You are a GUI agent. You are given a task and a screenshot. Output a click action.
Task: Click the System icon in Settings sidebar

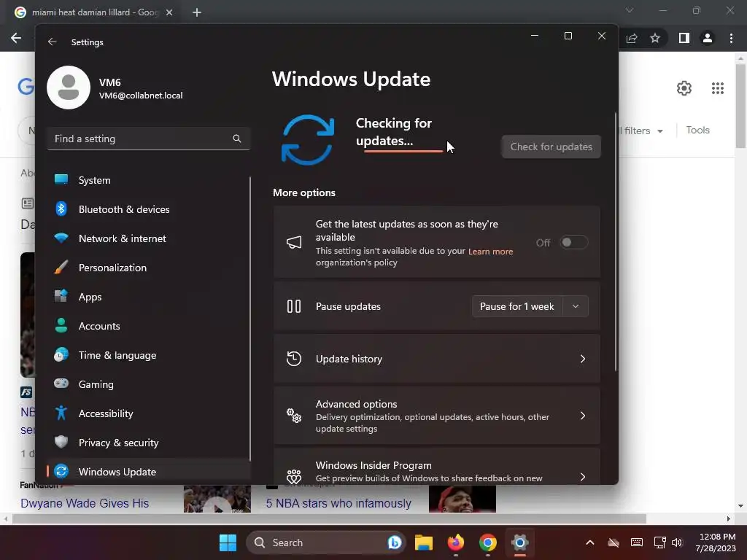click(61, 179)
